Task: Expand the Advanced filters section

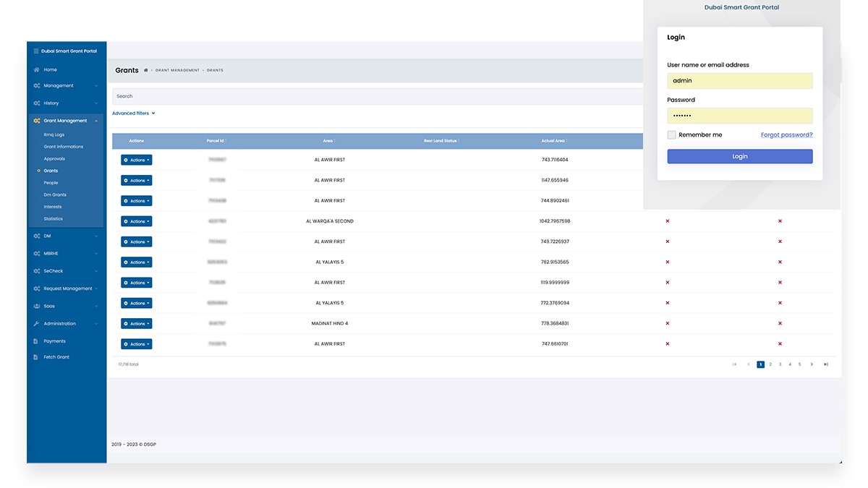Action: [133, 114]
